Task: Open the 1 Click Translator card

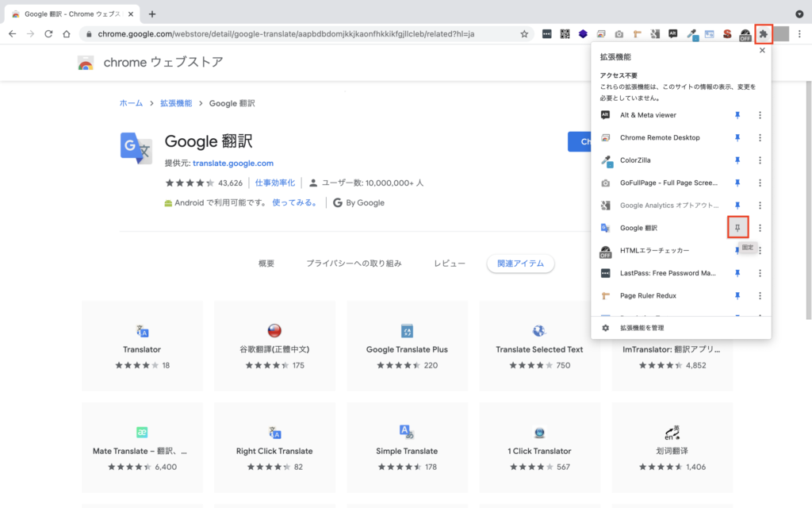Action: click(539, 448)
